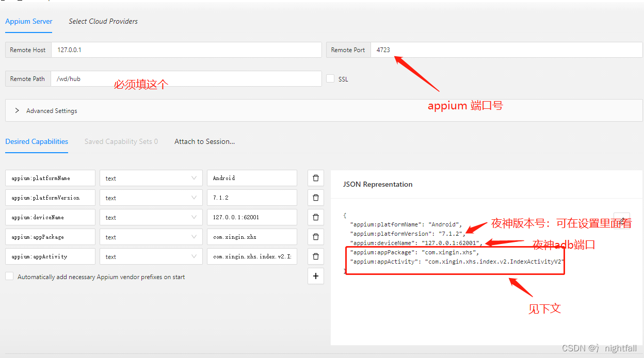Edit the com.xingin.xhs package value field
Screen dimensions: 644x358
(x=252, y=237)
